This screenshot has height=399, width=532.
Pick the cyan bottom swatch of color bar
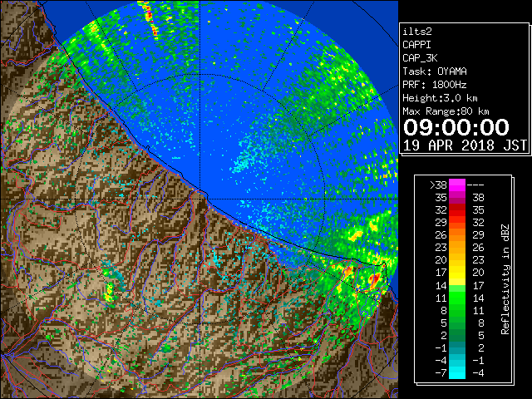pos(457,373)
